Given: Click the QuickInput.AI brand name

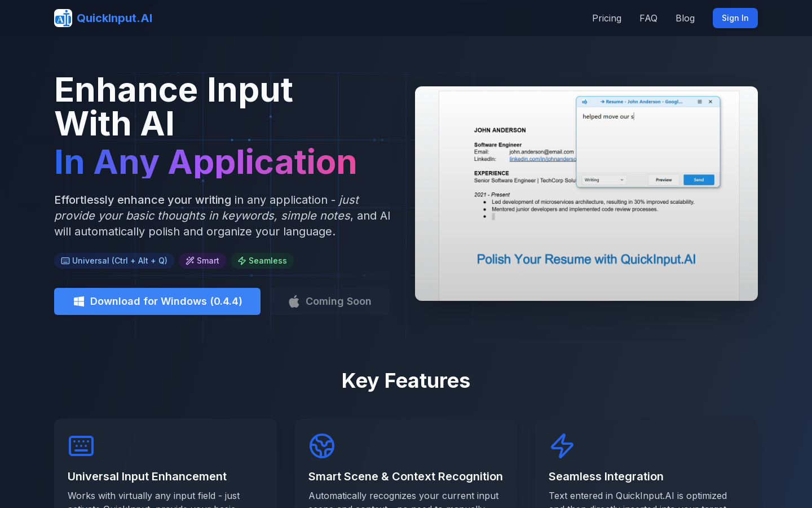Looking at the screenshot, I should (114, 18).
